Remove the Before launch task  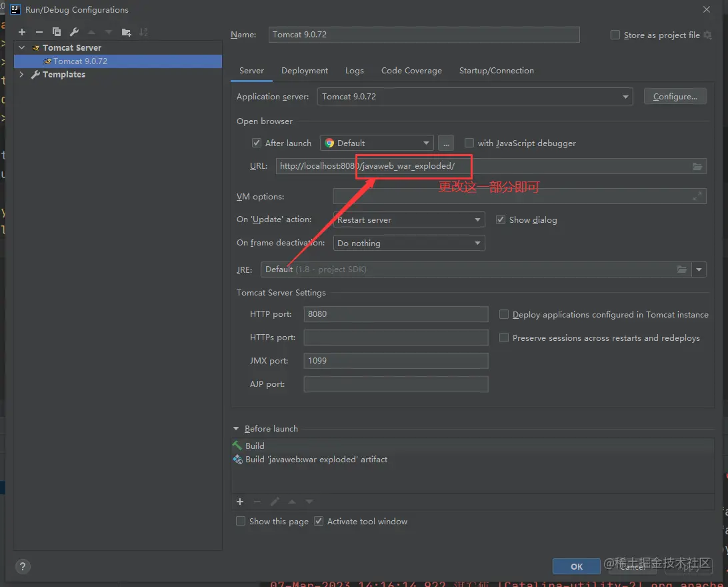point(257,502)
